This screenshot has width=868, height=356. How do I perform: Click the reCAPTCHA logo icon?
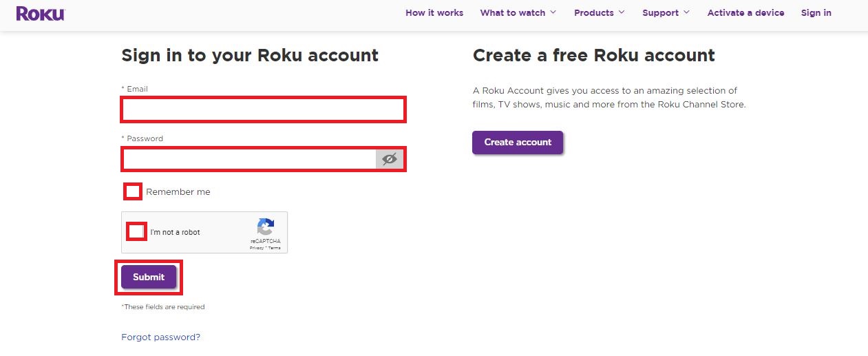point(266,227)
